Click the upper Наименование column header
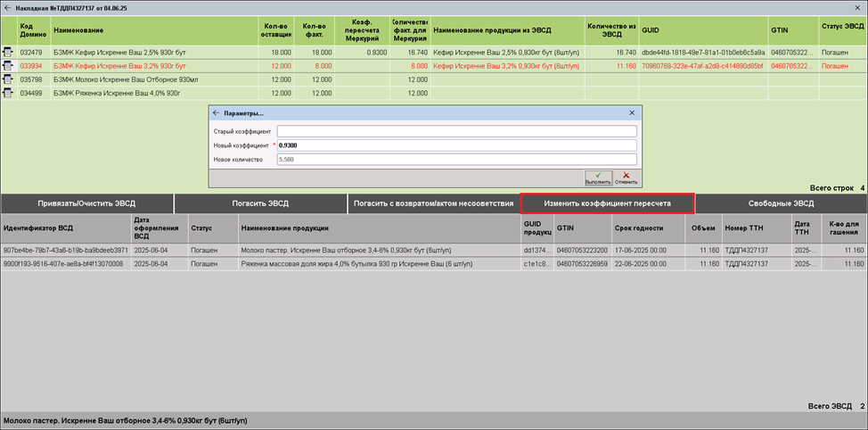 154,30
